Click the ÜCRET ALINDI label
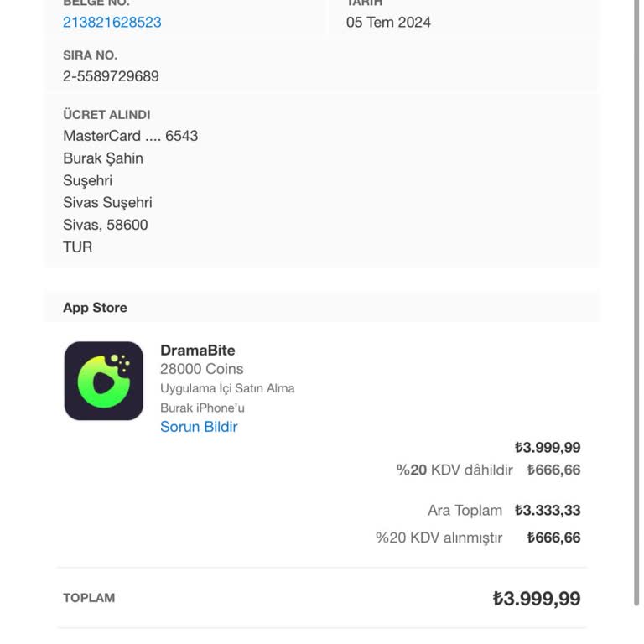The width and height of the screenshot is (644, 644). (106, 115)
